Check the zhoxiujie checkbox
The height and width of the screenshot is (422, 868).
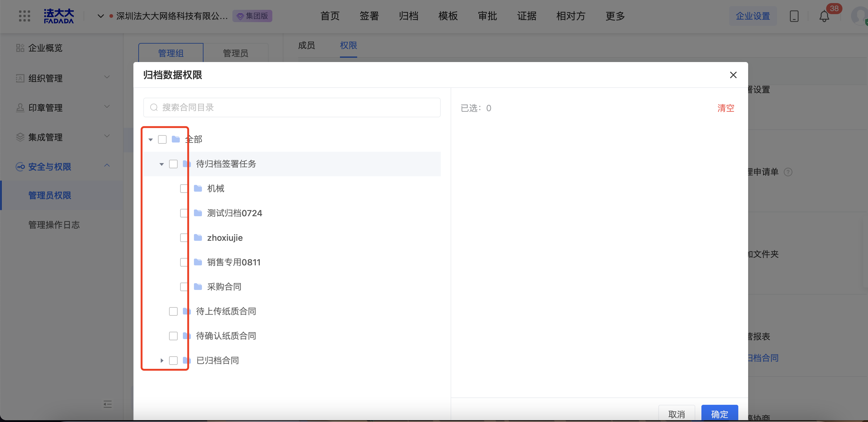click(x=184, y=238)
